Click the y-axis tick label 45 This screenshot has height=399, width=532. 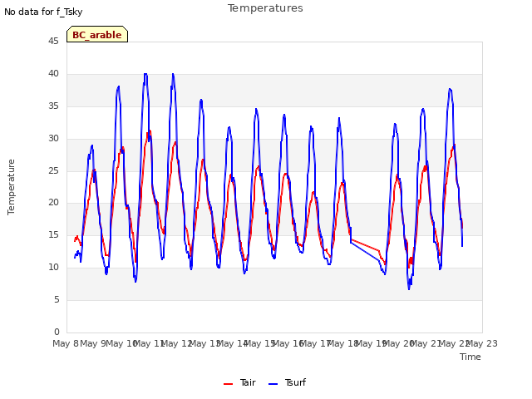(x=53, y=41)
